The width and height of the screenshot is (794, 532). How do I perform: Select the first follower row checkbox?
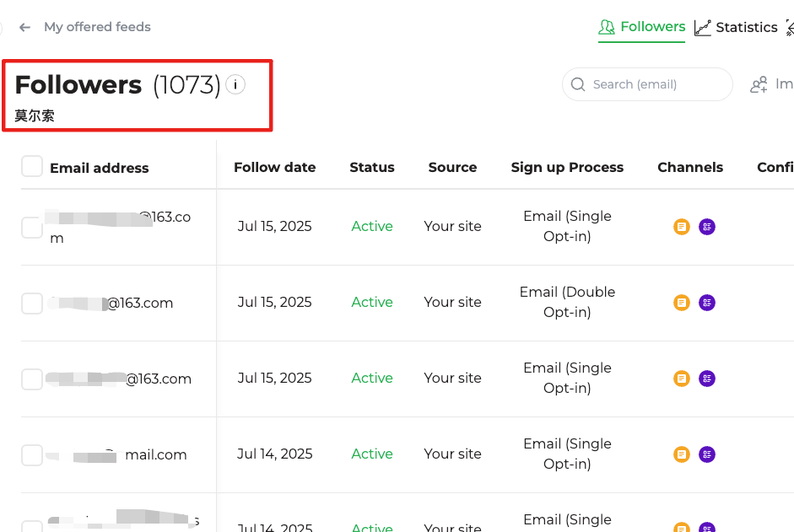[32, 228]
